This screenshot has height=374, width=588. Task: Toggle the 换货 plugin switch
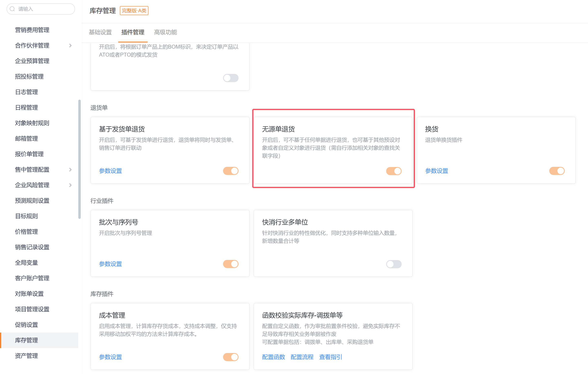tap(557, 171)
